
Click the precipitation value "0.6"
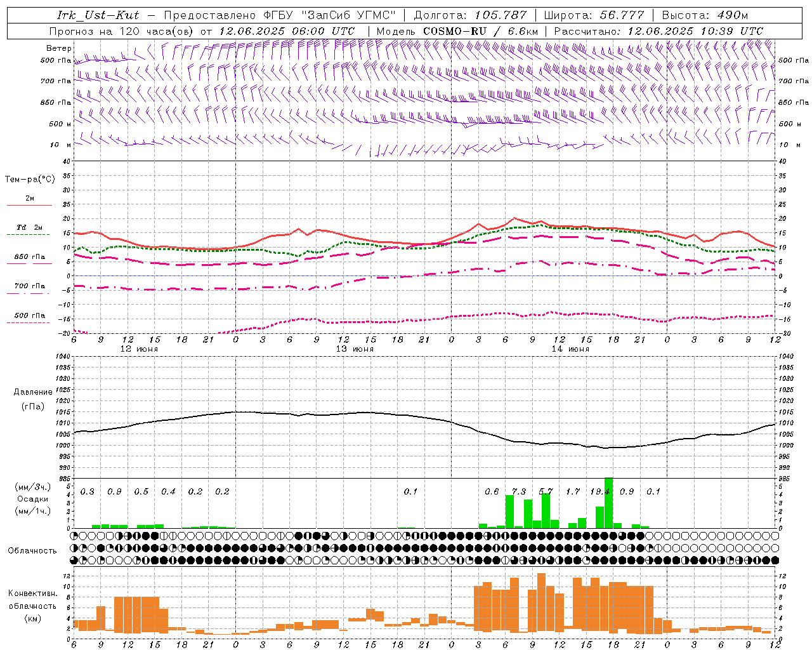point(492,492)
